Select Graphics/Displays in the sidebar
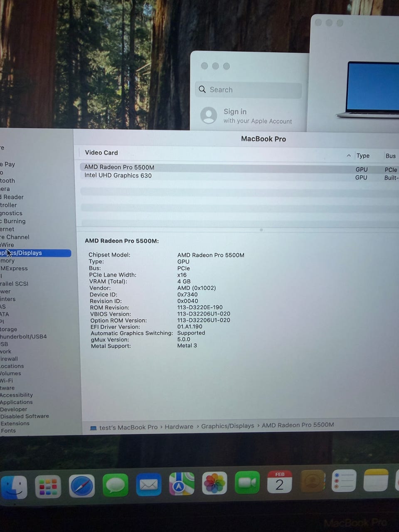 35,253
